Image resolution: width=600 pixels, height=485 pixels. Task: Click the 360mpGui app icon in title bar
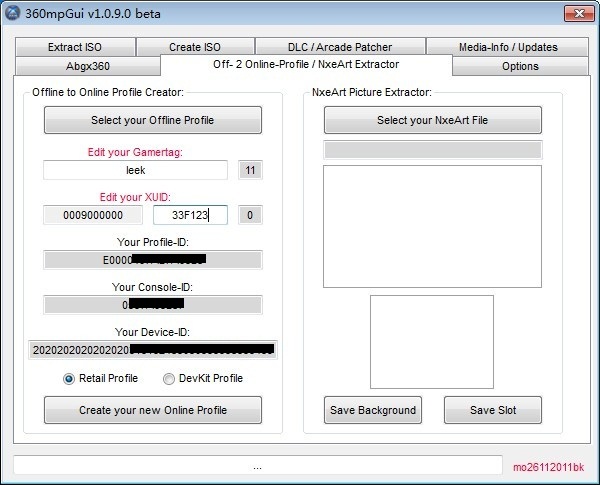(x=12, y=14)
